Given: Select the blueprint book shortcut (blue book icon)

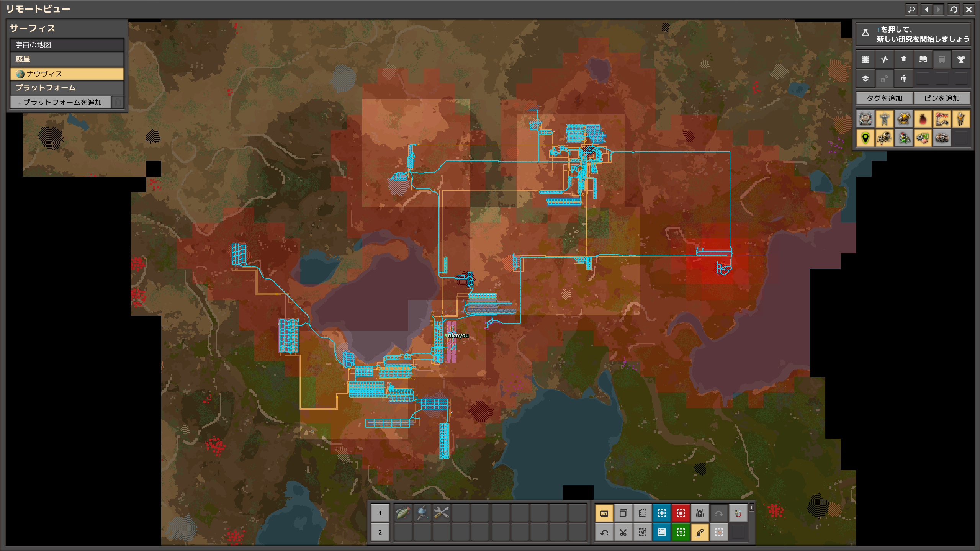Looking at the screenshot, I should coord(662,532).
